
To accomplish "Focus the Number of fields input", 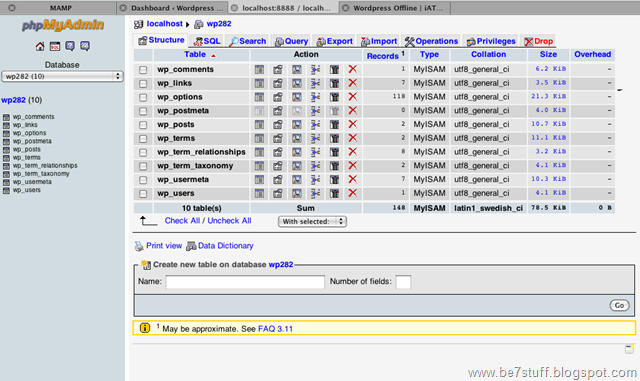I will (403, 282).
